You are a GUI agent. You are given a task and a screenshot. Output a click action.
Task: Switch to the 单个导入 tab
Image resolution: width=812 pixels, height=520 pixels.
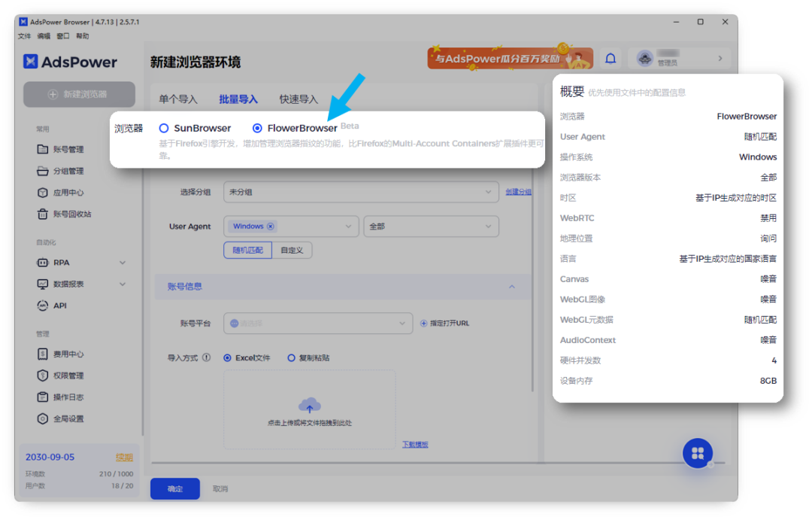178,99
